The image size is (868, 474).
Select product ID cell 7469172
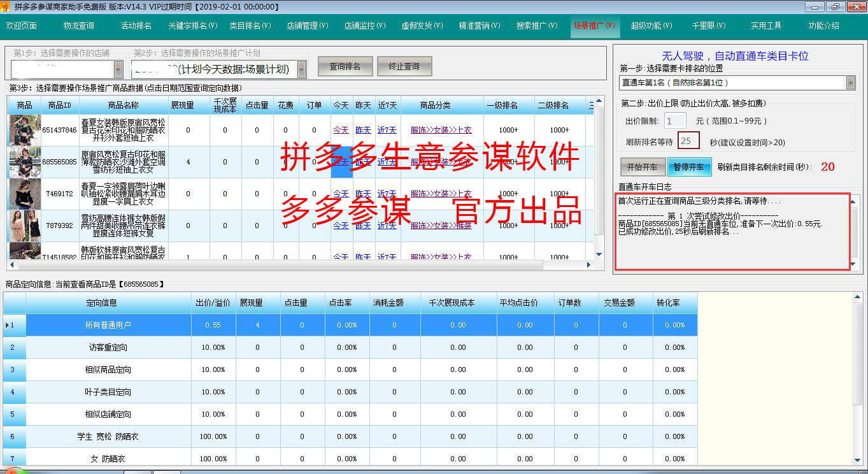(60, 194)
